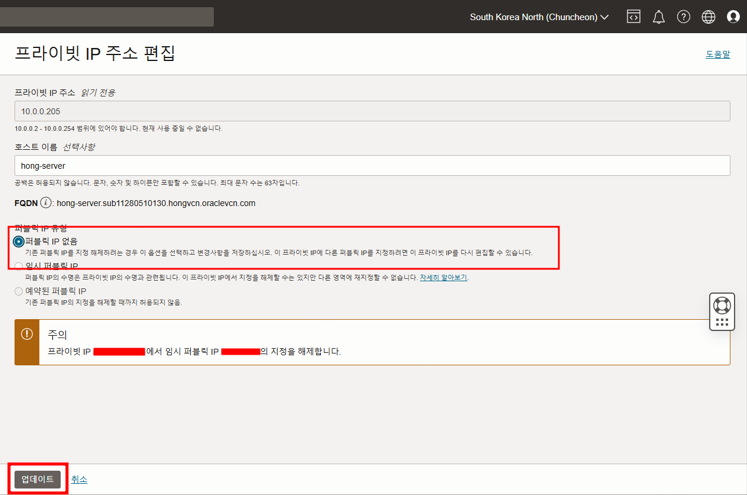Select the 퍼블릭 IP 없음 radio option
The image size is (747, 495).
(19, 242)
